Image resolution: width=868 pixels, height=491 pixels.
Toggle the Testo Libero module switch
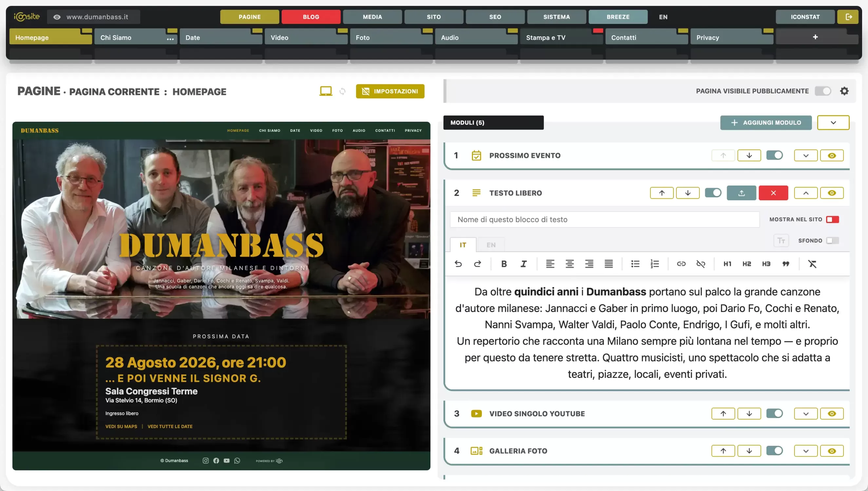pos(713,193)
